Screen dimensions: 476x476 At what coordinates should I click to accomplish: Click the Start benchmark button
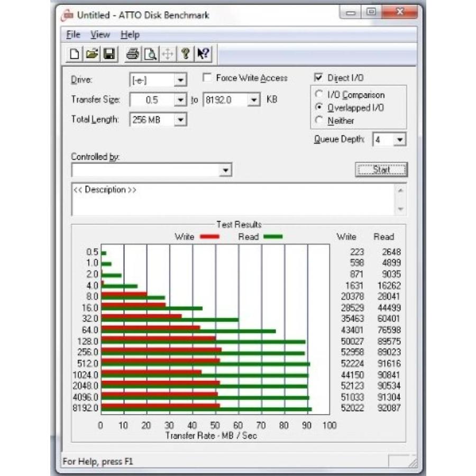381,169
